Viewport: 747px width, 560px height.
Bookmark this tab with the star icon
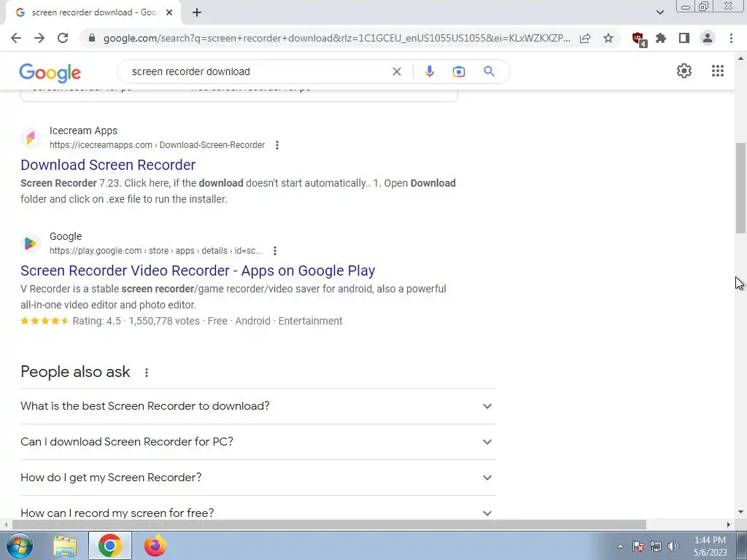click(608, 38)
